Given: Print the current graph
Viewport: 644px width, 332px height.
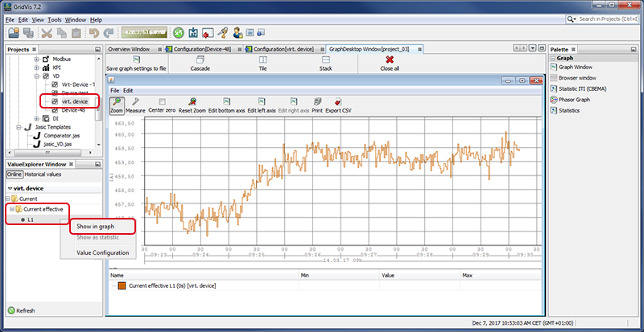Looking at the screenshot, I should click(x=317, y=105).
